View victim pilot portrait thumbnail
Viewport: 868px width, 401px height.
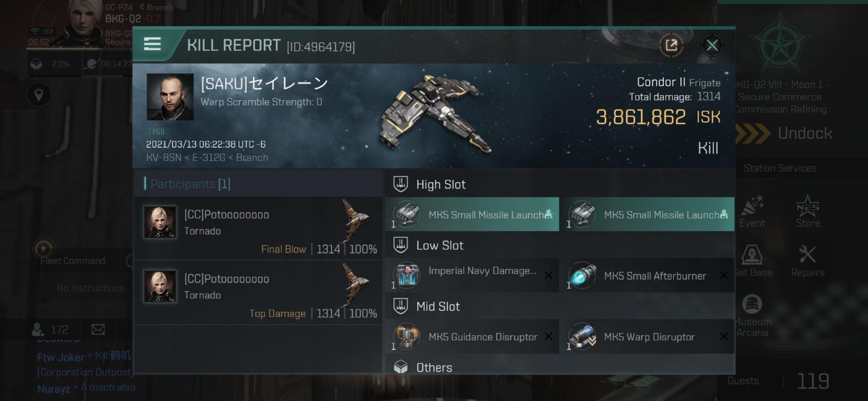(x=170, y=97)
